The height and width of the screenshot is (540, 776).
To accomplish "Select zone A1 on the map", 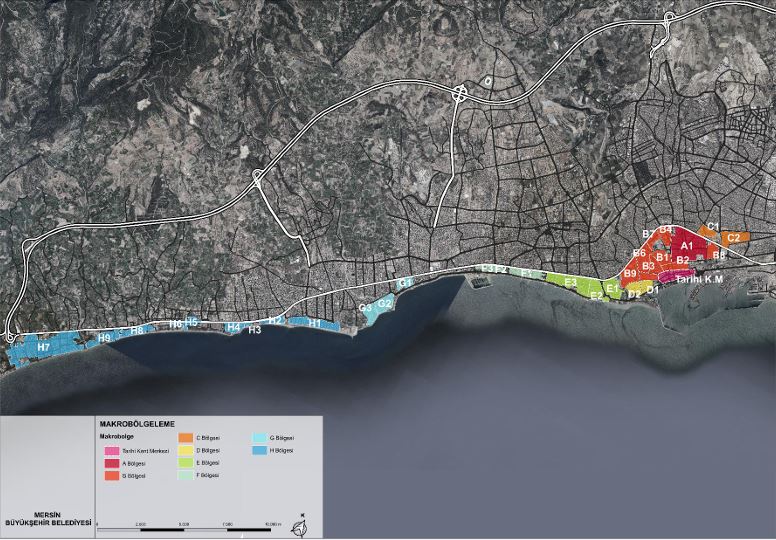I will [687, 245].
